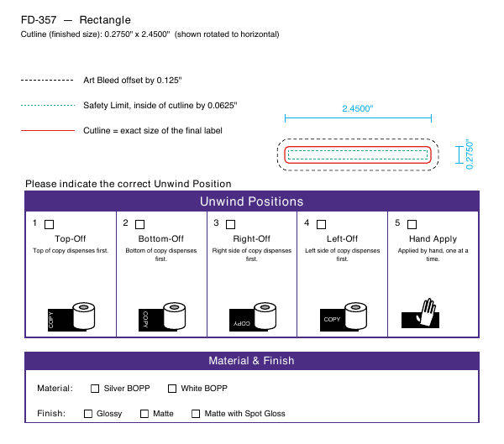
Task: Click the 'White BOPP' label text
Action: (x=204, y=389)
